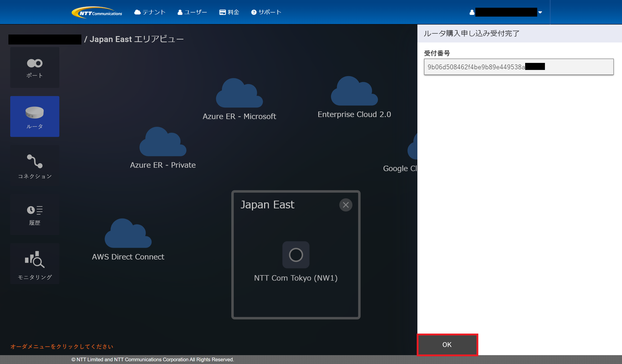This screenshot has width=622, height=364.
Task: Click the Azure ER - Private cloud icon
Action: tap(163, 143)
